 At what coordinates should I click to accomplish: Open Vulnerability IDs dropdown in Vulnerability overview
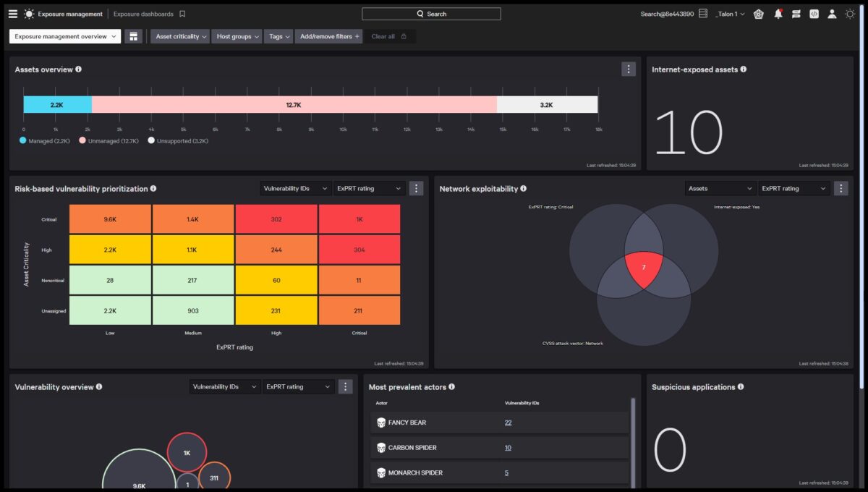coord(225,386)
